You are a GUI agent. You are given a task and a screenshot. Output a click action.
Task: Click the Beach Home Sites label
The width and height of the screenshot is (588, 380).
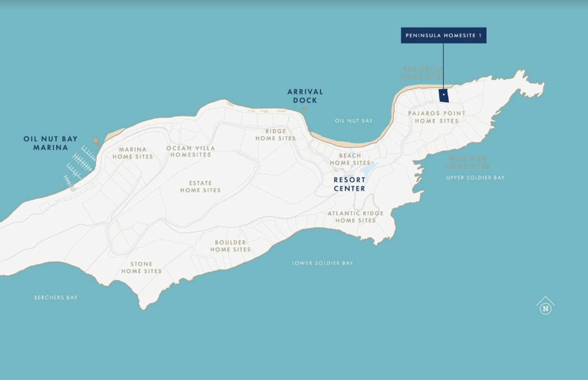350,159
